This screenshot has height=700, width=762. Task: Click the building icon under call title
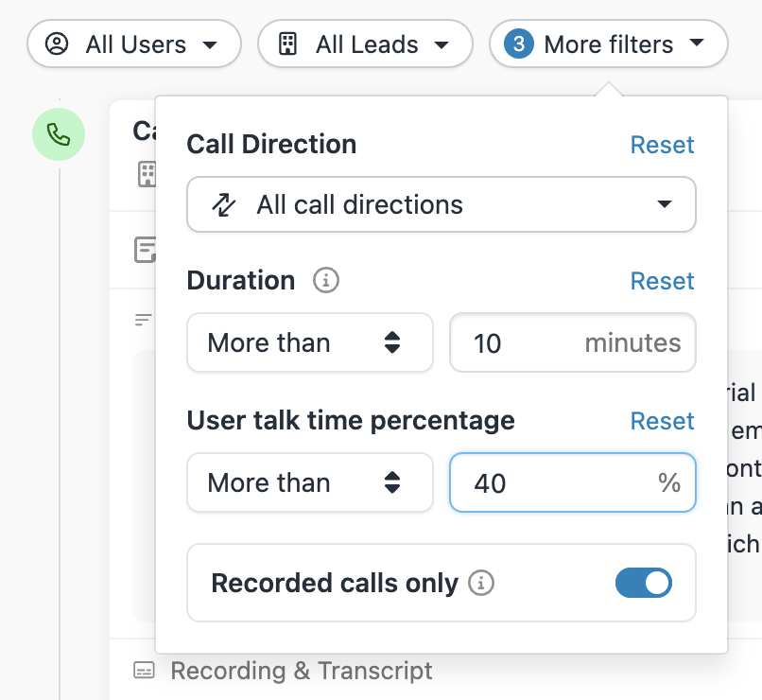click(147, 174)
